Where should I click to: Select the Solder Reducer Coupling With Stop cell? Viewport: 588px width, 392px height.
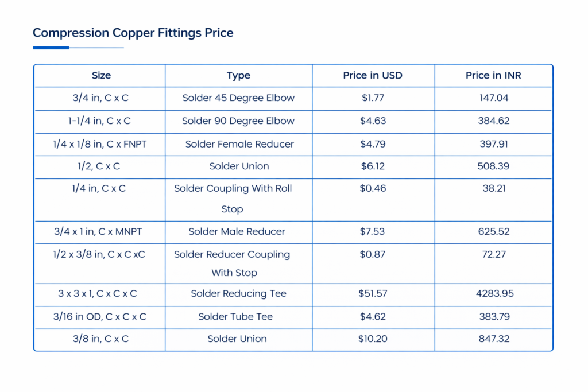point(233,263)
